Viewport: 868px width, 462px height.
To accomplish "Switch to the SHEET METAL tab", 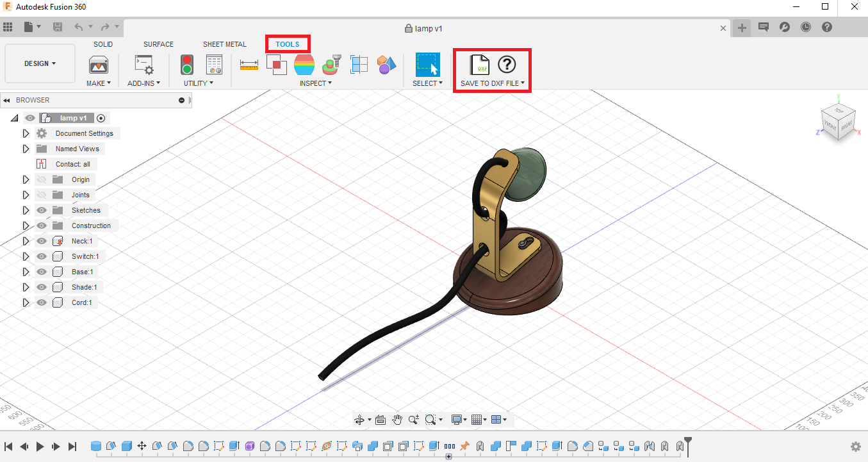I will point(224,44).
